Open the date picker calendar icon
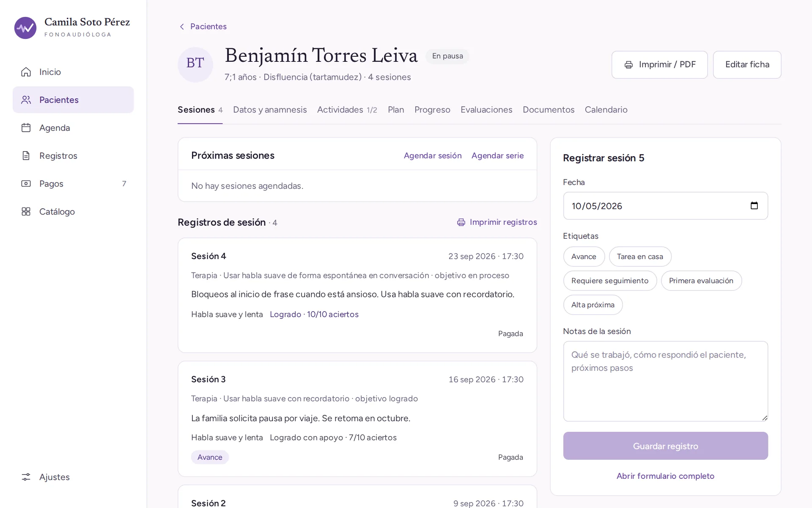 click(x=754, y=206)
